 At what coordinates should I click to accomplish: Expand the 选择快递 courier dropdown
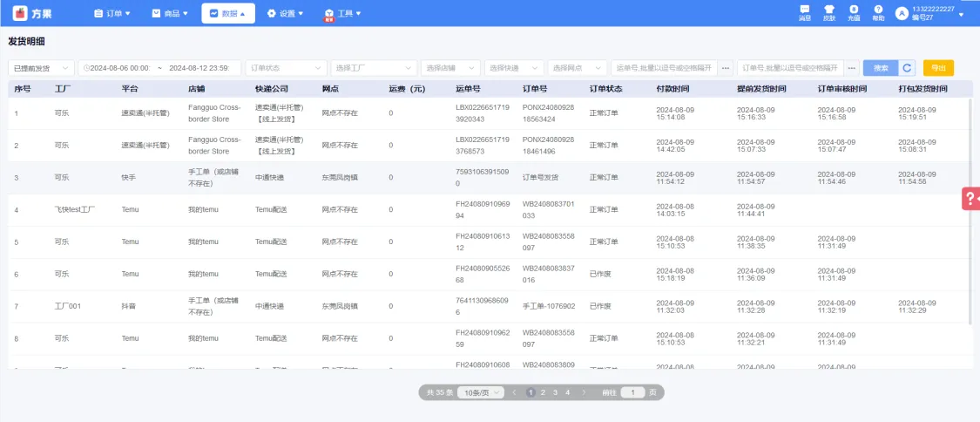pyautogui.click(x=514, y=68)
